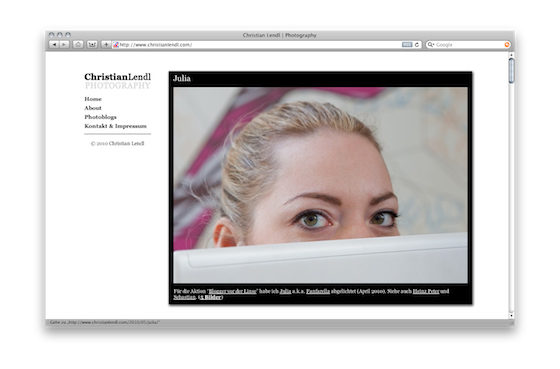Click the status bar URL text
Screen dimensions: 560x369
pyautogui.click(x=104, y=323)
